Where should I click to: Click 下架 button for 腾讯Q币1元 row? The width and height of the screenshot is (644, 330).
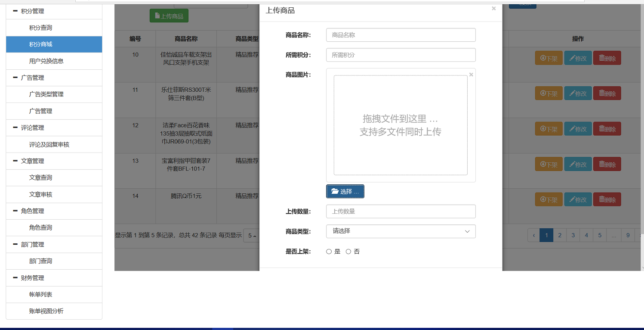point(548,200)
